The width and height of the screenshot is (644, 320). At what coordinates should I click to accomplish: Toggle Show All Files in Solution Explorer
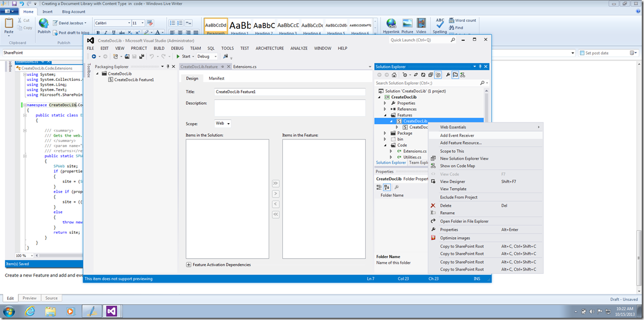coord(438,75)
